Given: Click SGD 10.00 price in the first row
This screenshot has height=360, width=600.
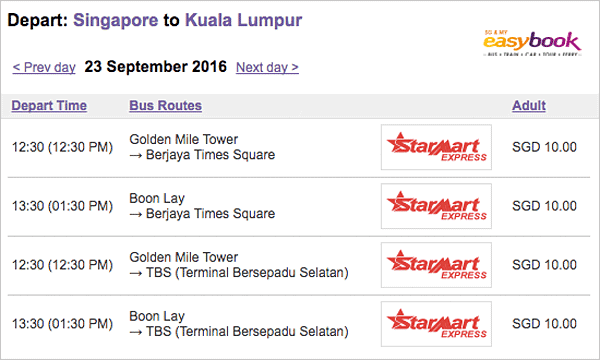Looking at the screenshot, I should click(x=544, y=147).
